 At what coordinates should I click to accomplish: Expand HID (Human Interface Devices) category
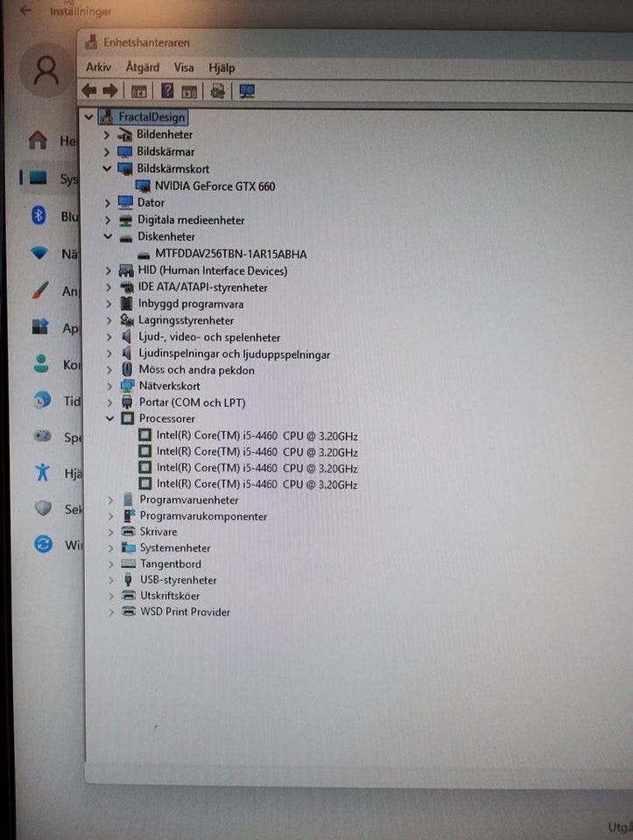tap(109, 270)
